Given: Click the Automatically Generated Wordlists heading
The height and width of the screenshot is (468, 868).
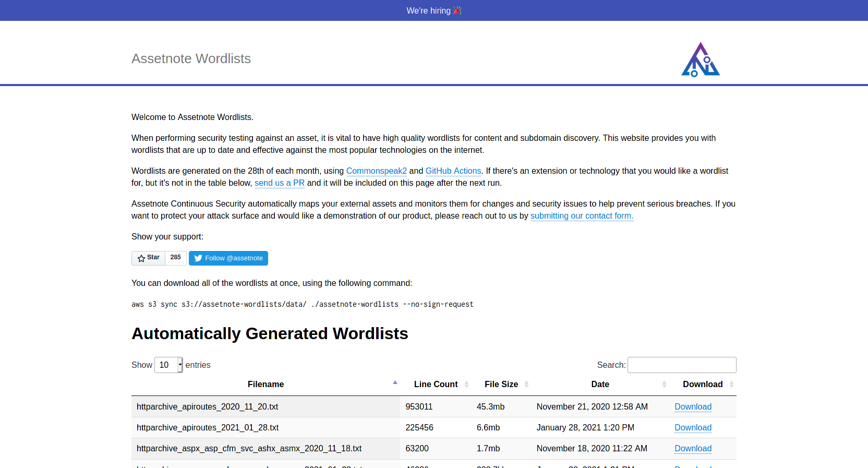Looking at the screenshot, I should [x=270, y=333].
